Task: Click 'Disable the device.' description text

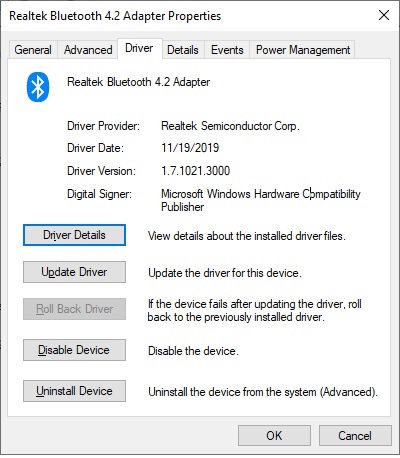Action: tap(193, 351)
